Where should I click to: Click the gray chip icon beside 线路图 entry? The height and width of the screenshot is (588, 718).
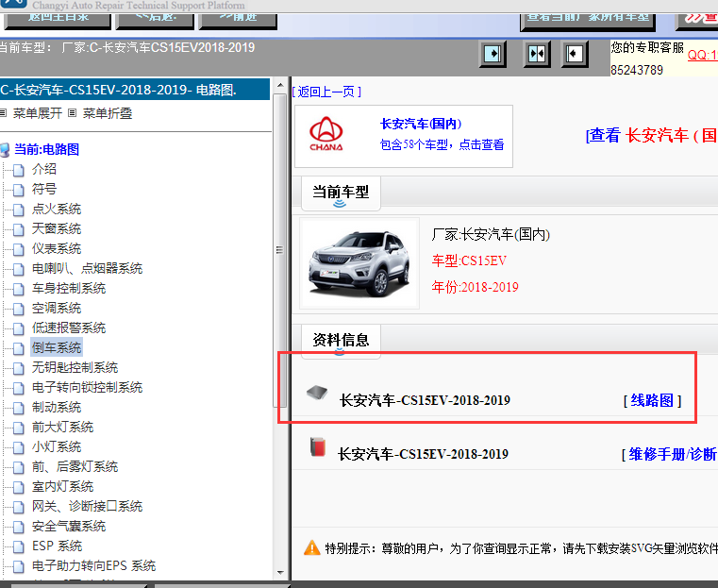pyautogui.click(x=317, y=393)
